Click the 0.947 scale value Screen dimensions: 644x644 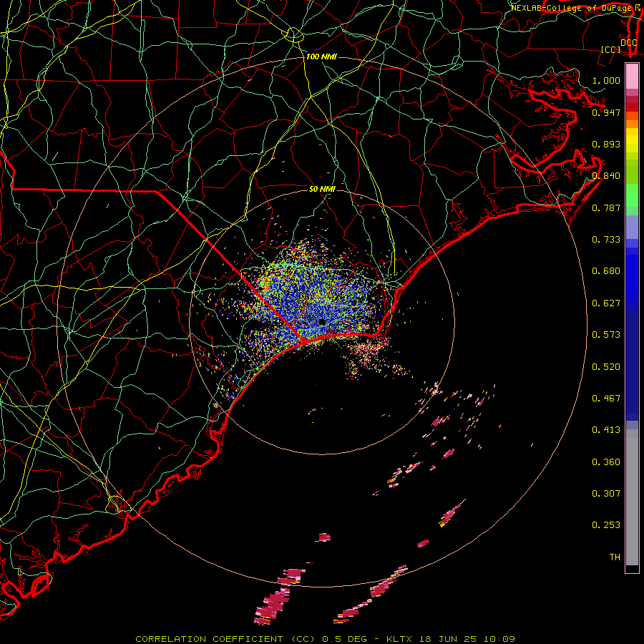pos(606,112)
